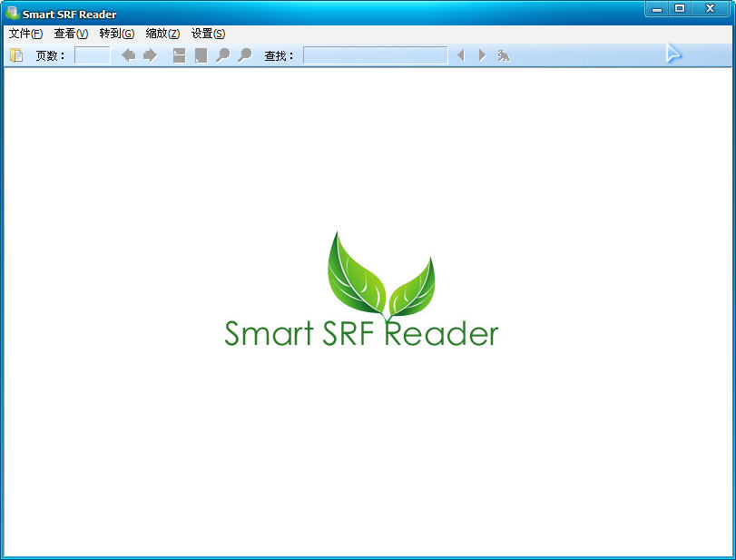This screenshot has height=560, width=736.
Task: Open the 转到(G) go-to menu
Action: click(115, 34)
